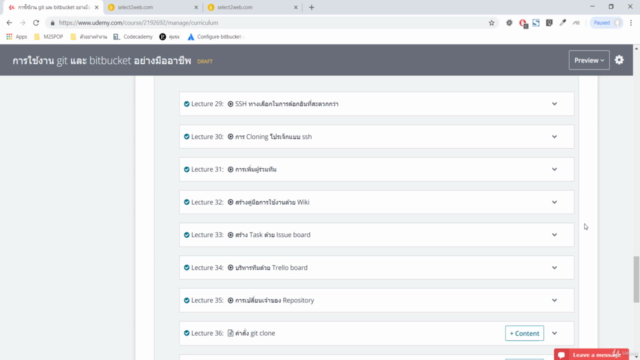Switch to the Udemy course browser tab
The height and width of the screenshot is (360, 640).
pos(53,7)
